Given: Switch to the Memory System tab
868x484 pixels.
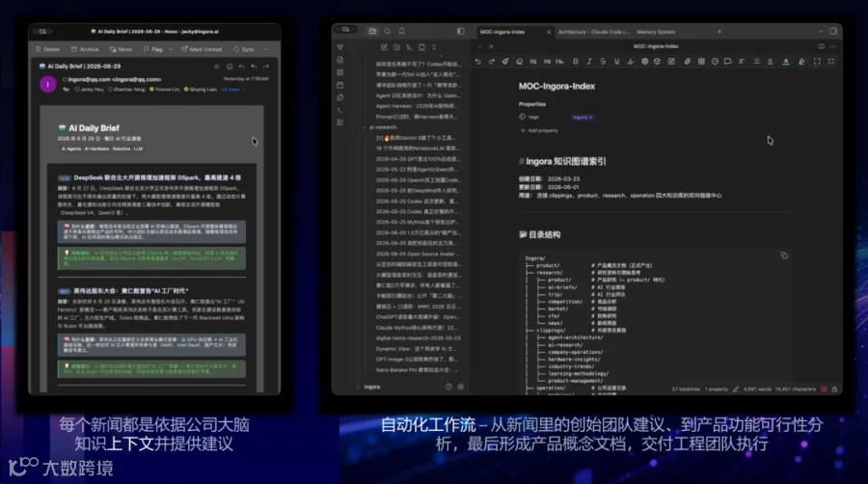Looking at the screenshot, I should click(x=656, y=32).
